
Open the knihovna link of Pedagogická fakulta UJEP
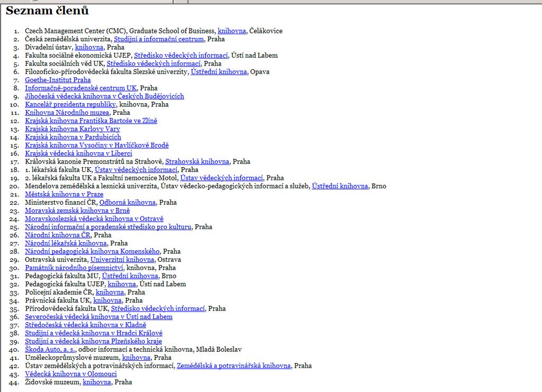pyautogui.click(x=122, y=284)
